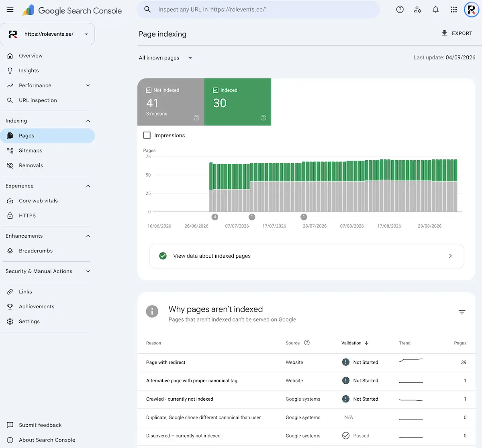The height and width of the screenshot is (448, 482).
Task: Click the search magnifier icon in URL bar
Action: click(x=147, y=9)
